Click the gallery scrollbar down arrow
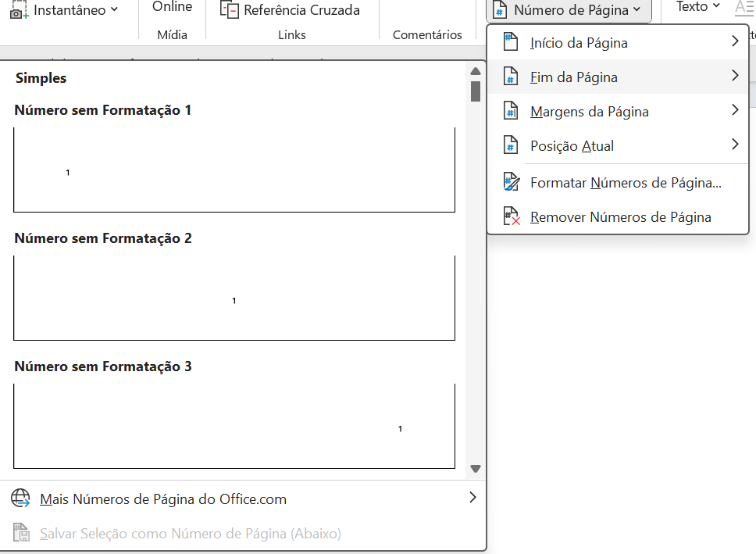This screenshot has height=554, width=756. (x=476, y=469)
